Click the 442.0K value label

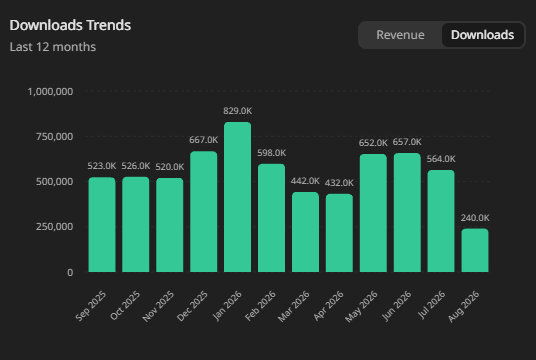tap(305, 181)
